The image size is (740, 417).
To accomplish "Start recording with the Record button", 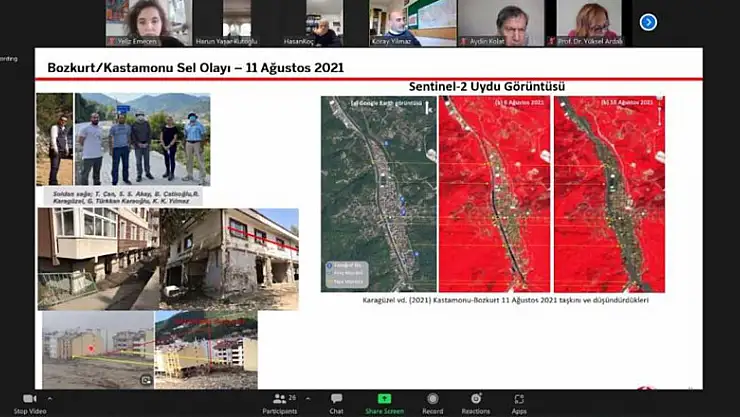I will 432,402.
